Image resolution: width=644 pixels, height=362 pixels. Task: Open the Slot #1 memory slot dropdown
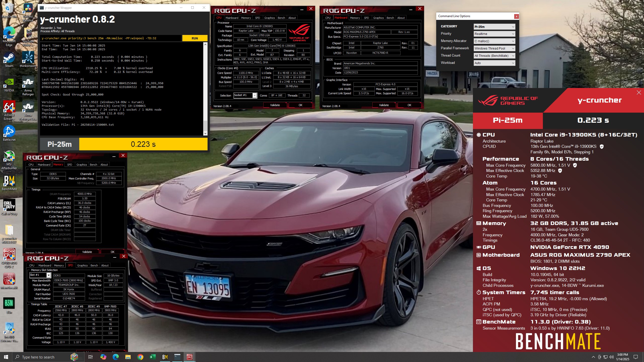click(x=40, y=275)
